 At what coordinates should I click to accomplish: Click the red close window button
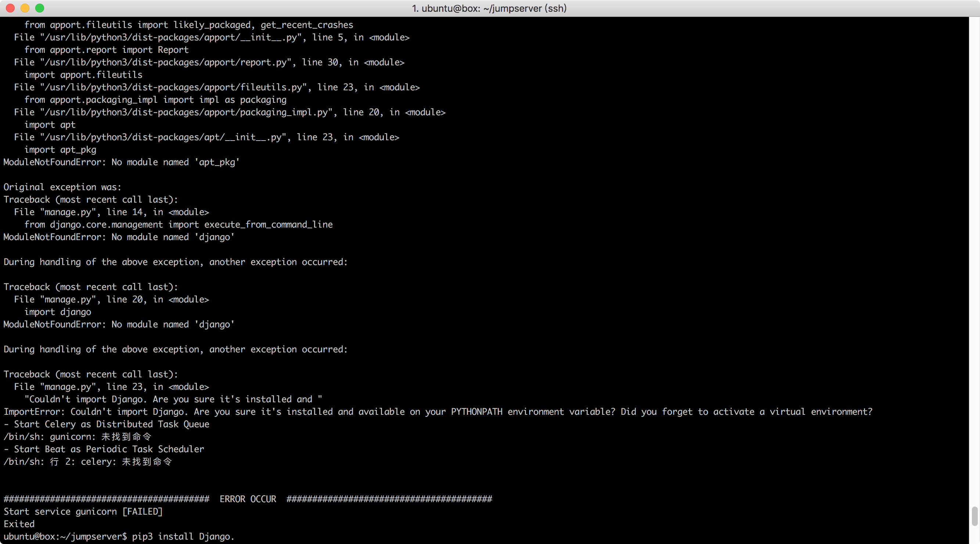point(10,8)
